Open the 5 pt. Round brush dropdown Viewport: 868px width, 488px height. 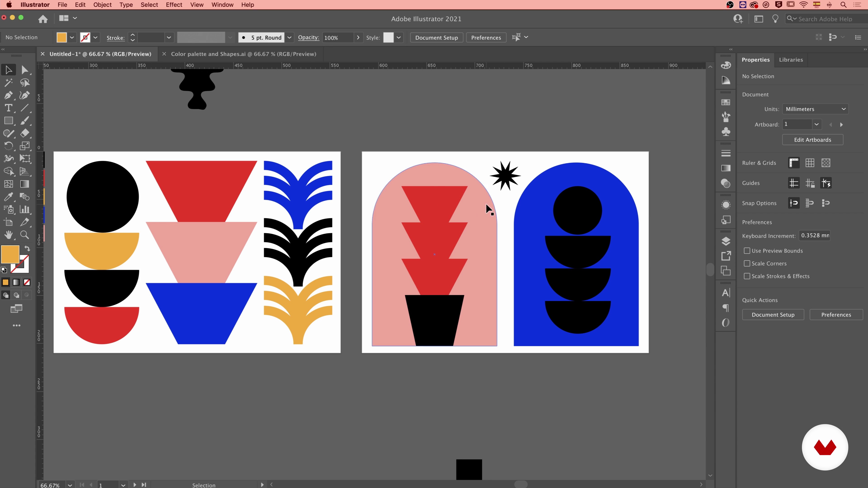pos(289,37)
